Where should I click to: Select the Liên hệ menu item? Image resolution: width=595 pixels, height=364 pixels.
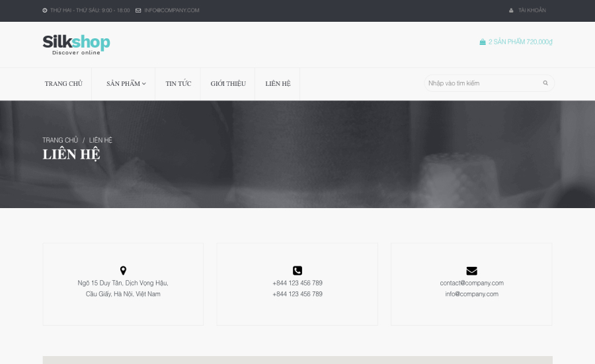(x=278, y=84)
